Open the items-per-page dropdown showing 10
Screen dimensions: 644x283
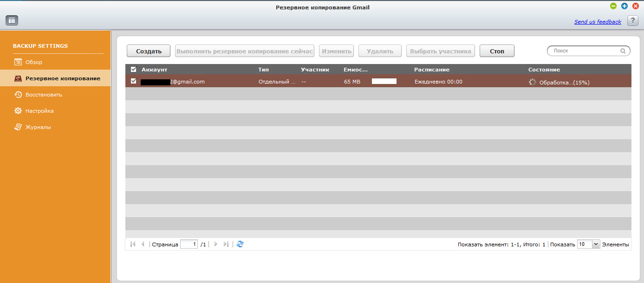click(589, 244)
